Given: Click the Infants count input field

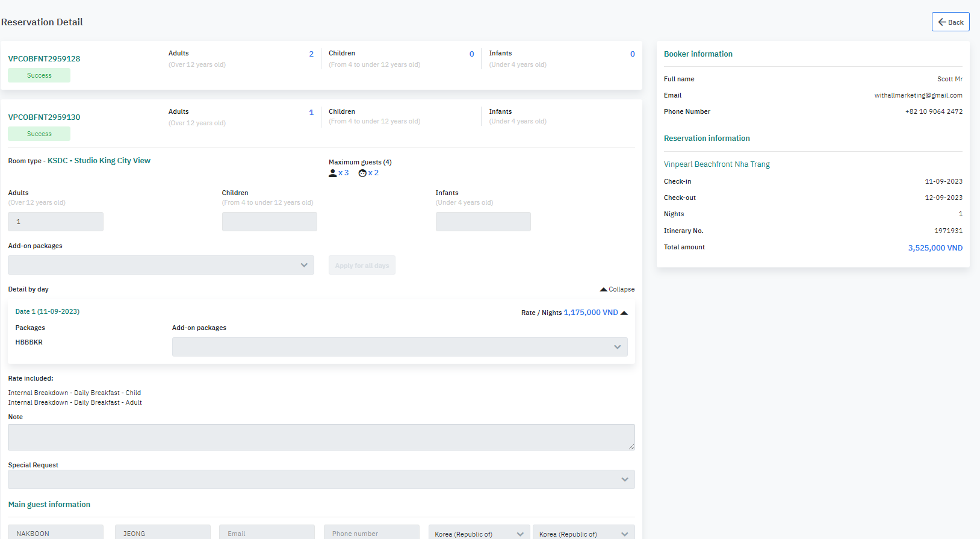Looking at the screenshot, I should tap(483, 222).
